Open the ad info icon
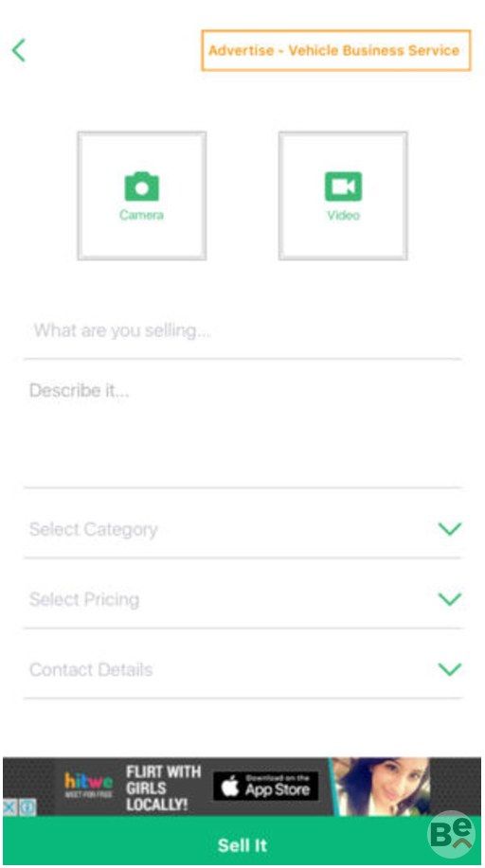485x868 pixels. 27,807
